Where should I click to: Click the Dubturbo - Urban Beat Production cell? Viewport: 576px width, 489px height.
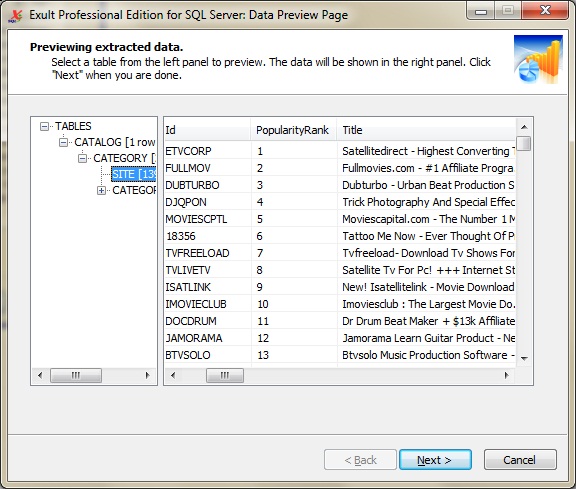pos(426,185)
